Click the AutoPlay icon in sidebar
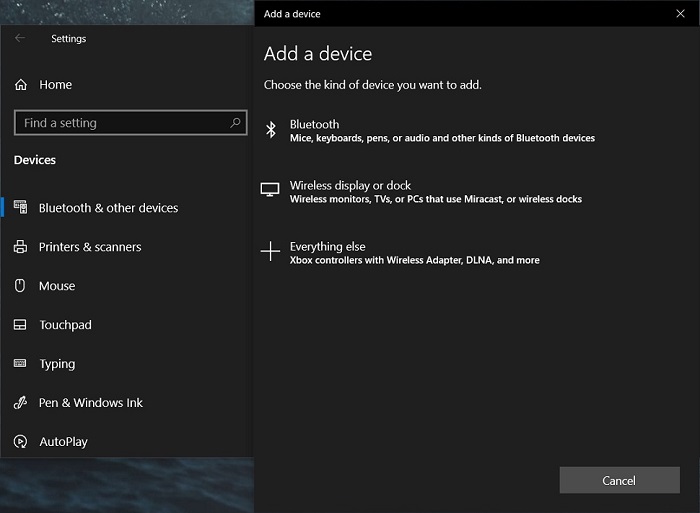The height and width of the screenshot is (513, 700). (20, 442)
